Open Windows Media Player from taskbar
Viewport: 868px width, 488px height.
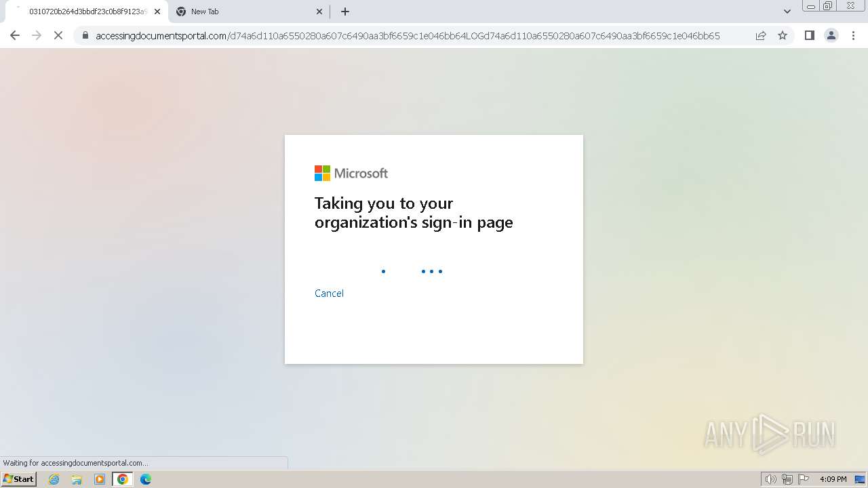[x=100, y=479]
